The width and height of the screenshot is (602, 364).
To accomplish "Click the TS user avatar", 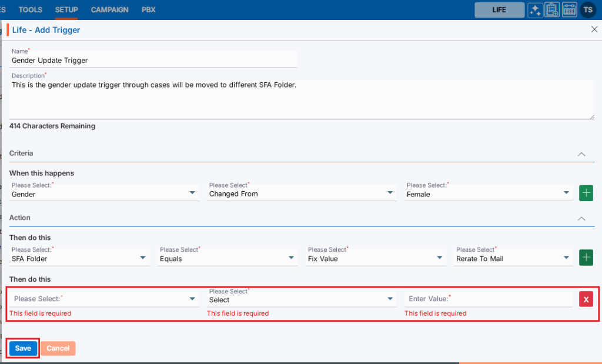I will tap(587, 10).
